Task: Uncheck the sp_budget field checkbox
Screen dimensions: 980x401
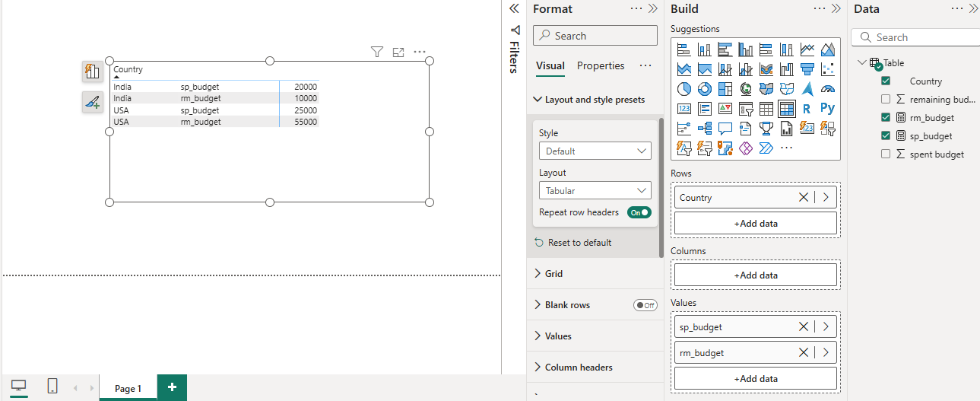Action: (886, 135)
